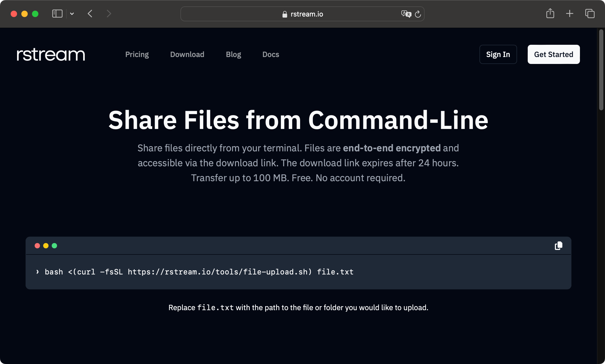Click the new tab icon
This screenshot has height=364, width=605.
pos(570,13)
